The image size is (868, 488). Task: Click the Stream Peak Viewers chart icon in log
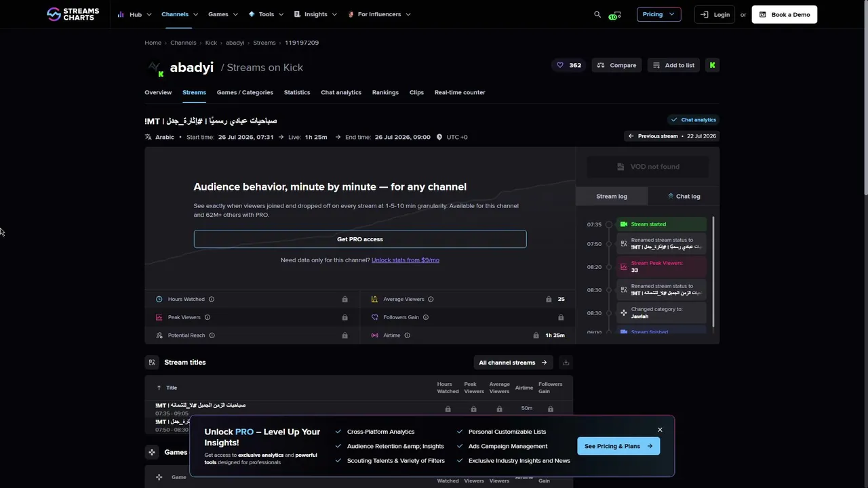[x=624, y=266]
